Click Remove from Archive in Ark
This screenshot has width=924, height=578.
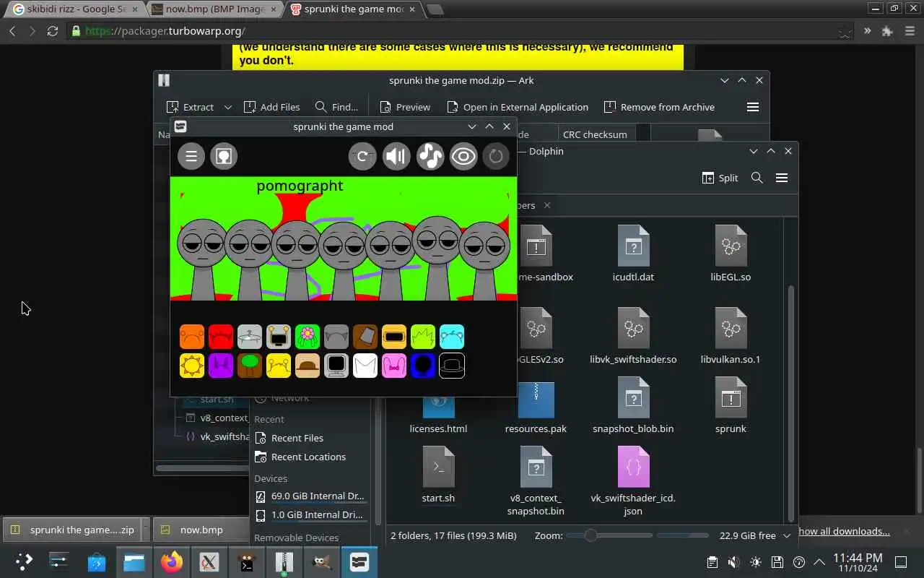pyautogui.click(x=658, y=107)
